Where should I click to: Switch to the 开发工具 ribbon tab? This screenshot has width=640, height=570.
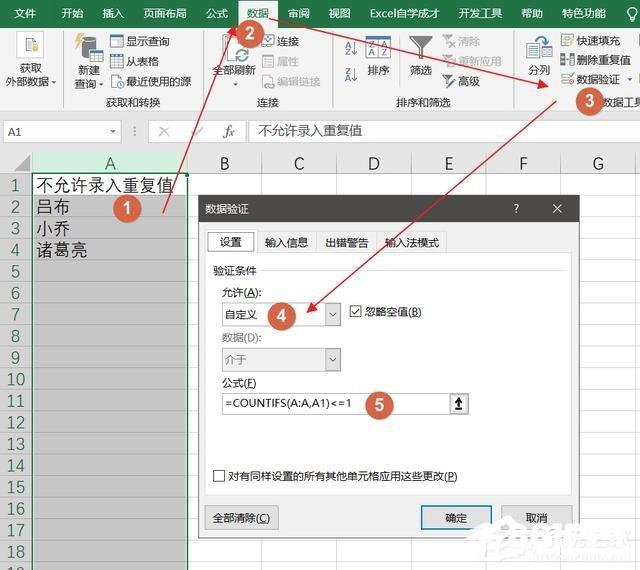click(x=480, y=13)
